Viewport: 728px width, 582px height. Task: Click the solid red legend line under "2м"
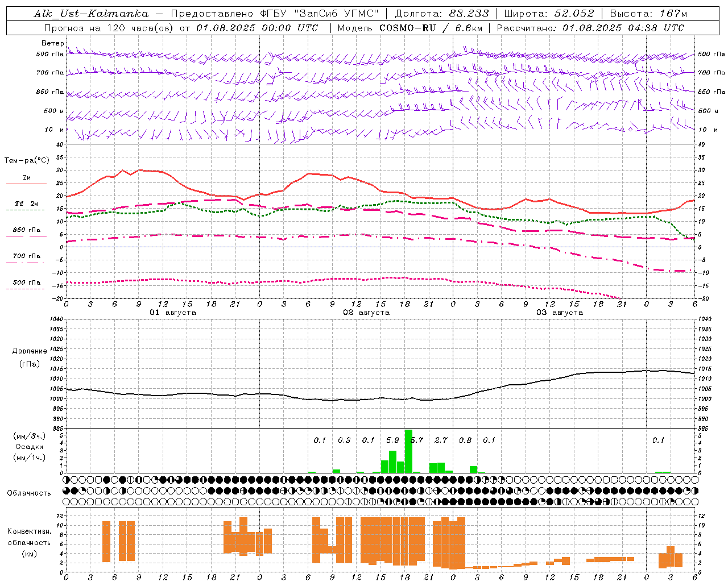26,184
